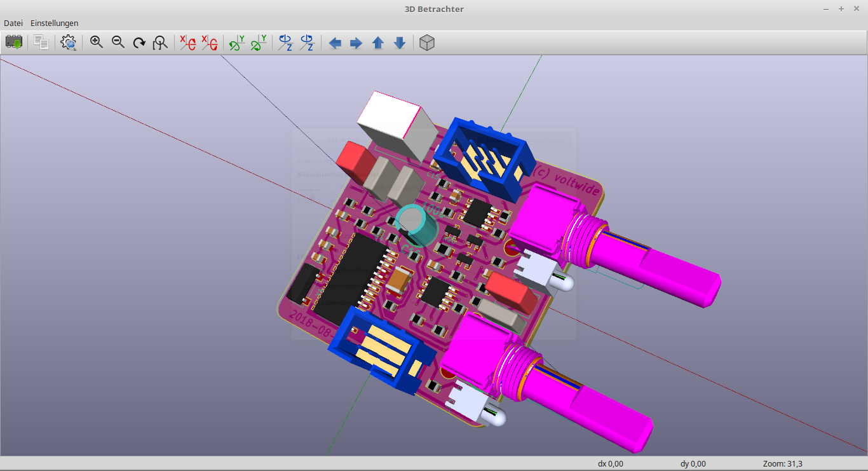Rotate Y clockwise using first green Y icon
Viewport: 868px width, 471px height.
237,43
